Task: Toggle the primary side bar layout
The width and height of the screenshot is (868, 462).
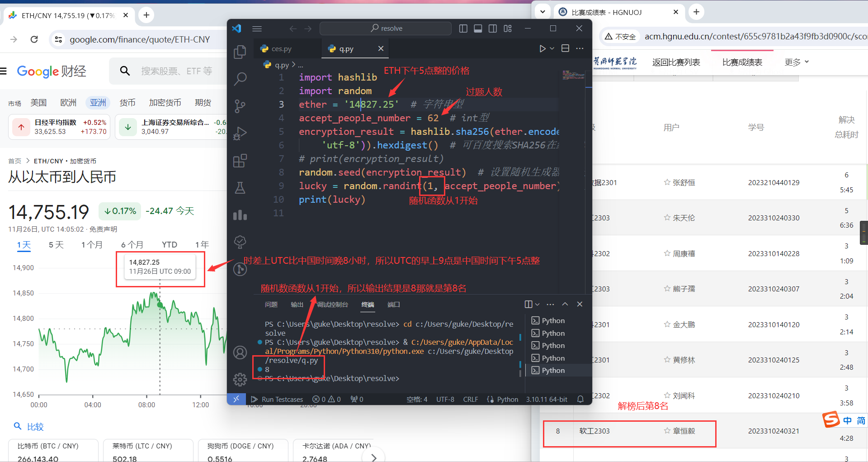Action: point(463,29)
